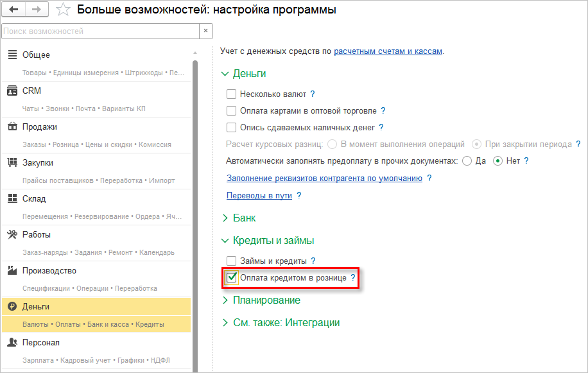Open the расчетным счетам и кассам link

click(x=388, y=51)
